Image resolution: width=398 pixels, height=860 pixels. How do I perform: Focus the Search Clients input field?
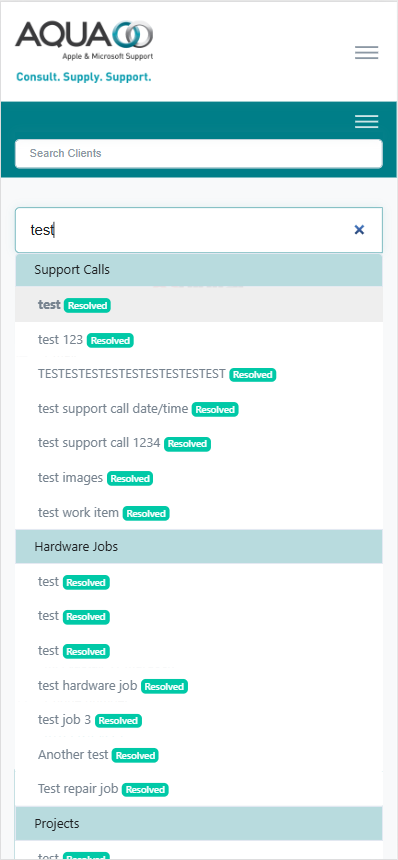pos(198,154)
